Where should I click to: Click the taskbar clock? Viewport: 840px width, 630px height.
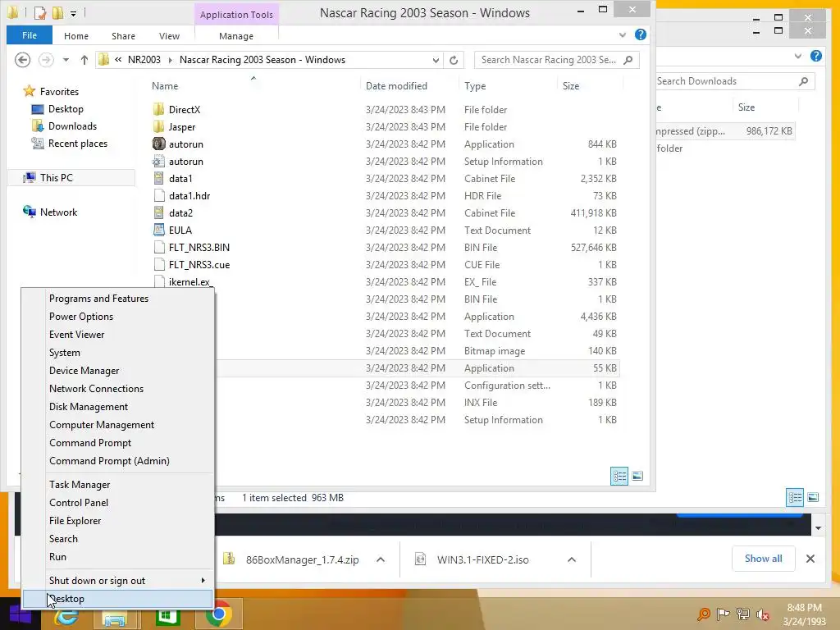804,614
